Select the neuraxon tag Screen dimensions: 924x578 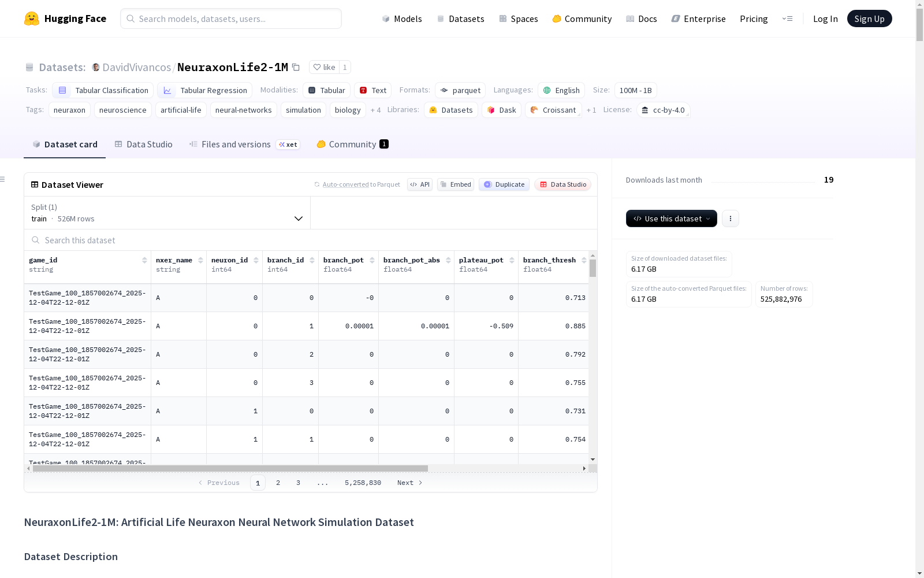click(x=69, y=110)
